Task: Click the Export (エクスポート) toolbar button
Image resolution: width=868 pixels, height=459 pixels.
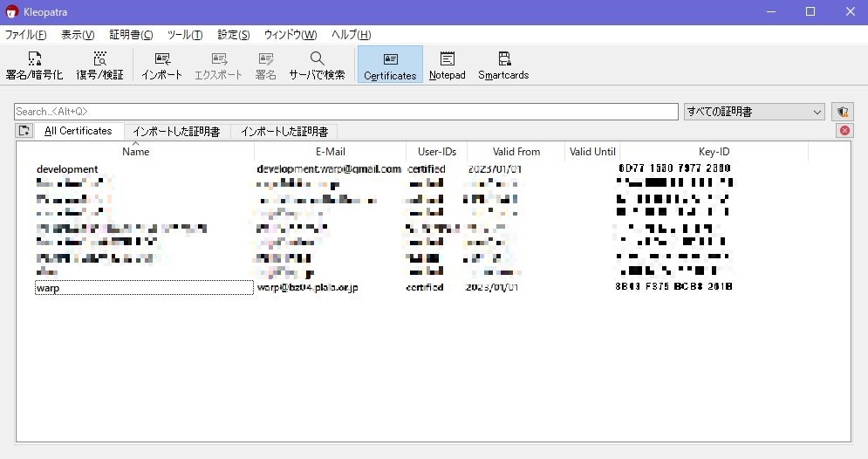Action: tap(219, 65)
